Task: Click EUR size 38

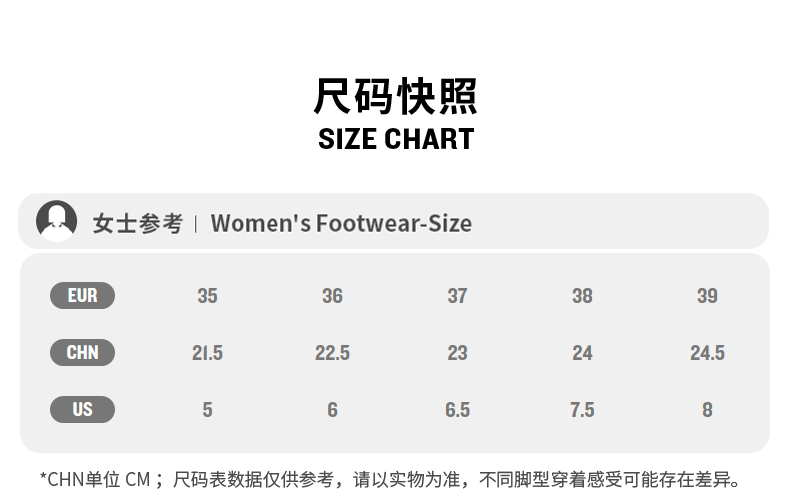Action: click(x=582, y=296)
